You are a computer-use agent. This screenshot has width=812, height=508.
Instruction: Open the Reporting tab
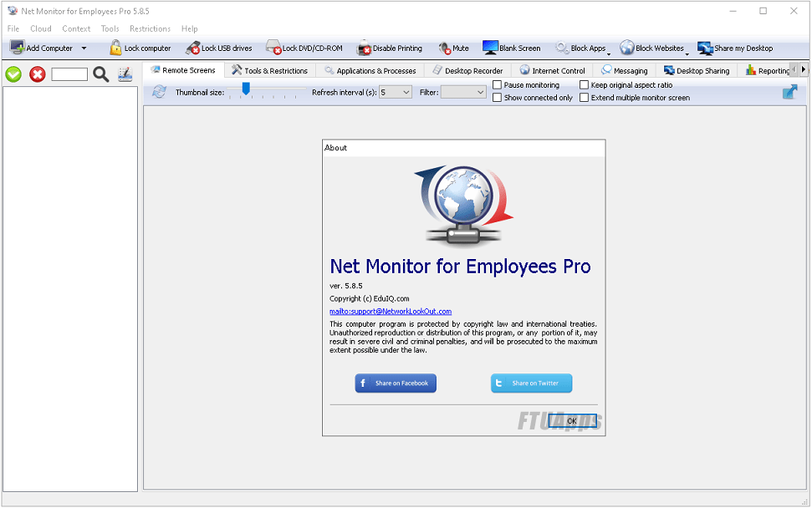[x=768, y=70]
